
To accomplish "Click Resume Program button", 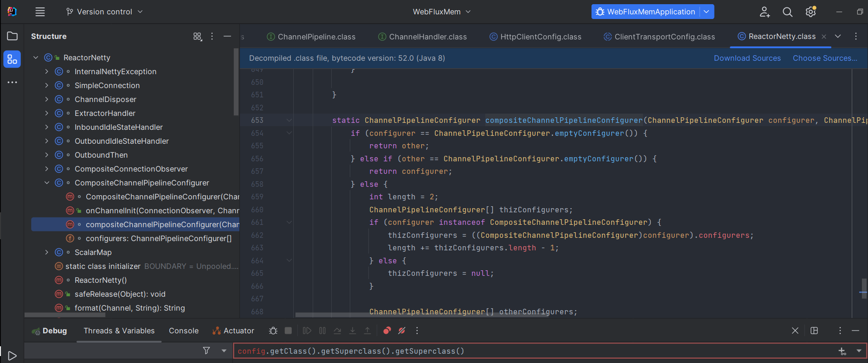I will [x=307, y=331].
